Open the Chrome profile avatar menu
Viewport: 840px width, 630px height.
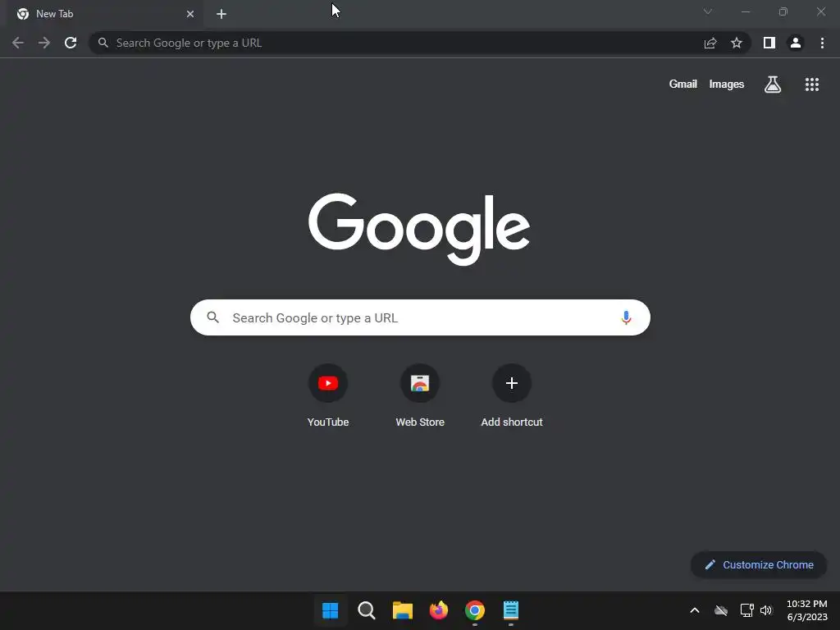[796, 43]
